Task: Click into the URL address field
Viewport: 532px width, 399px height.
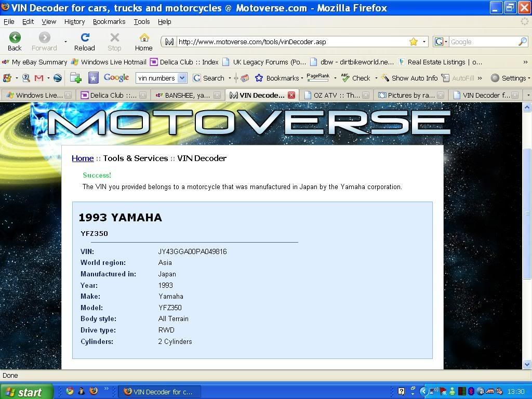Action: coord(291,42)
